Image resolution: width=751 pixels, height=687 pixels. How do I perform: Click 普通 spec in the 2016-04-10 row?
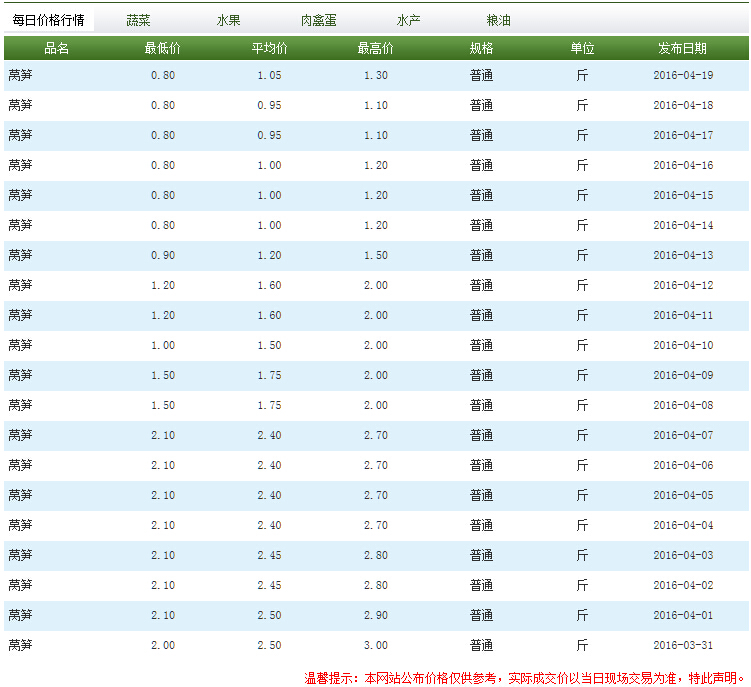pyautogui.click(x=481, y=345)
